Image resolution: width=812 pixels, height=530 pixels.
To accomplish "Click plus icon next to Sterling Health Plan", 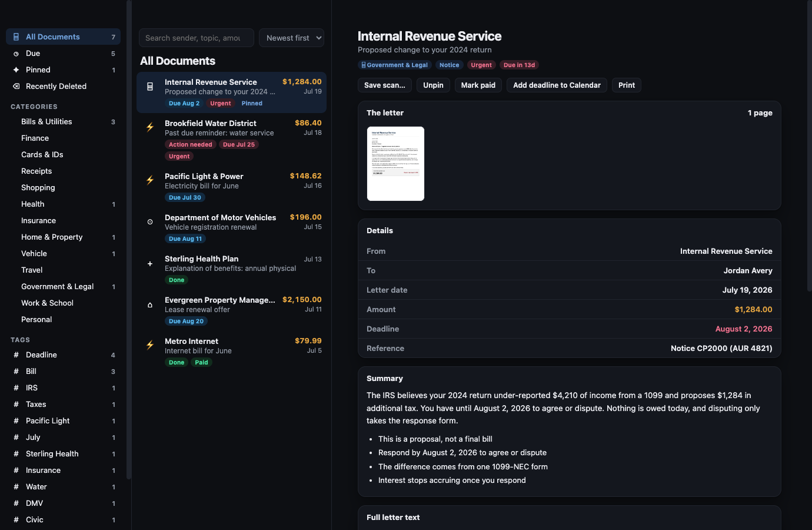I will [150, 263].
